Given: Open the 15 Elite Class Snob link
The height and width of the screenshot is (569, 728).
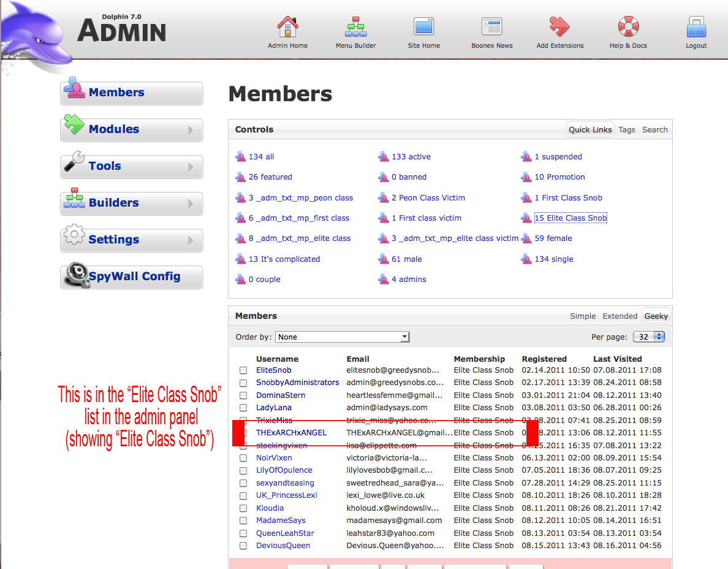Looking at the screenshot, I should click(x=571, y=218).
